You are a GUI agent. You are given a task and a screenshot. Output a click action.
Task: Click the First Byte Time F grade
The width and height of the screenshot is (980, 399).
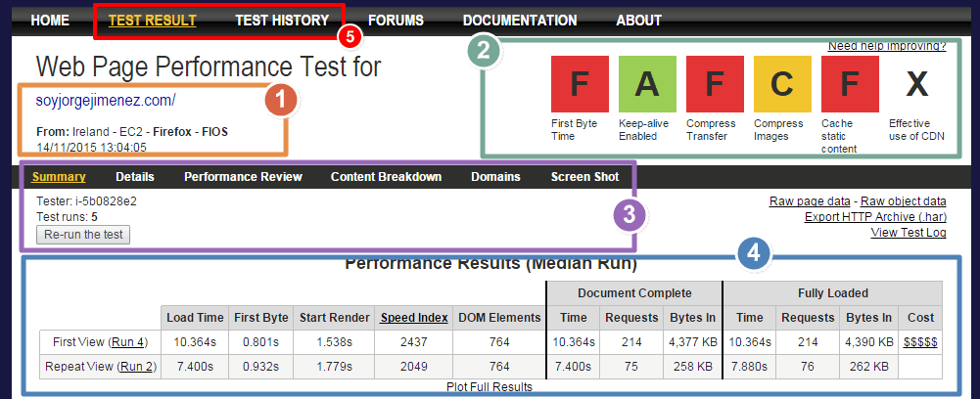[580, 84]
